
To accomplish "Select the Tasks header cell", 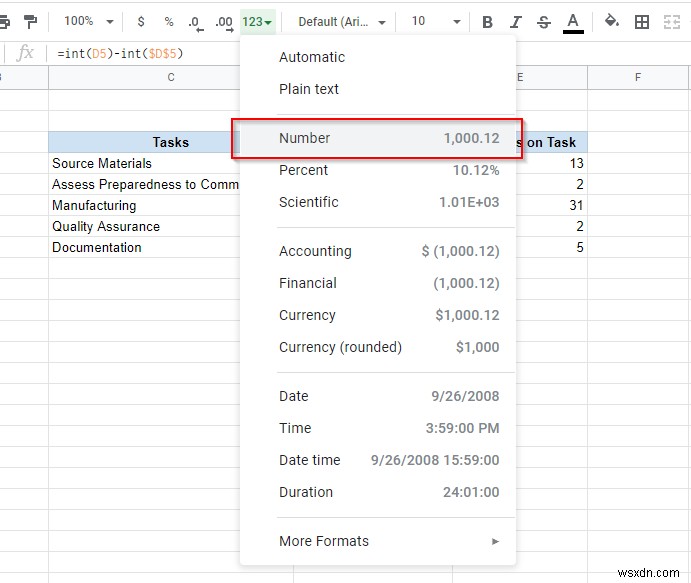I will (145, 142).
